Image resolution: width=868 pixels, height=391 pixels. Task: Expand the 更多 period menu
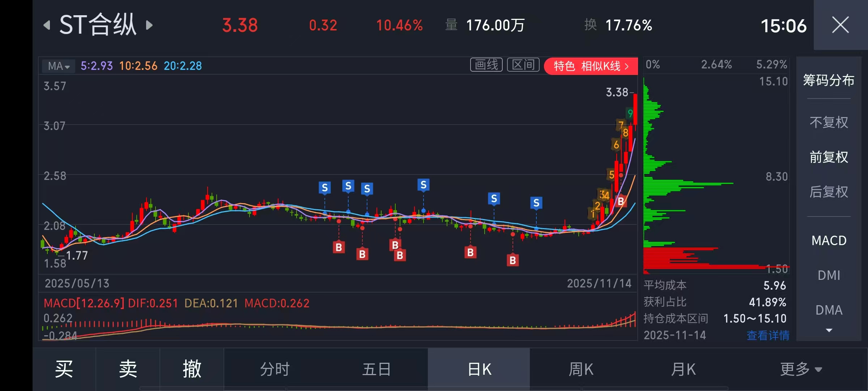click(800, 369)
